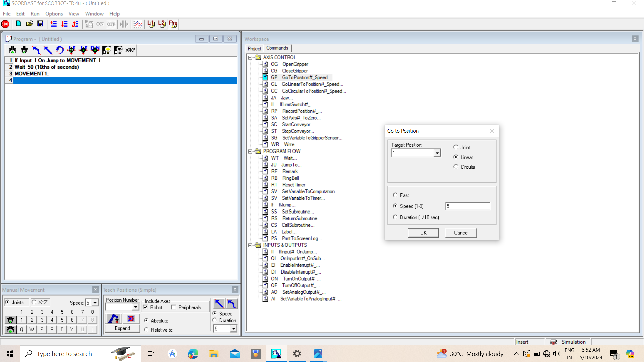
Task: Confirm with the OK button in dialog
Action: tap(423, 233)
